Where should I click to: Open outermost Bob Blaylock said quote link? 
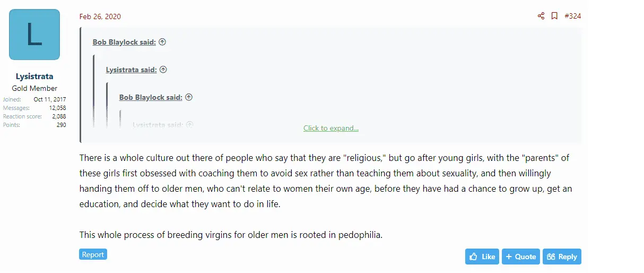point(124,42)
